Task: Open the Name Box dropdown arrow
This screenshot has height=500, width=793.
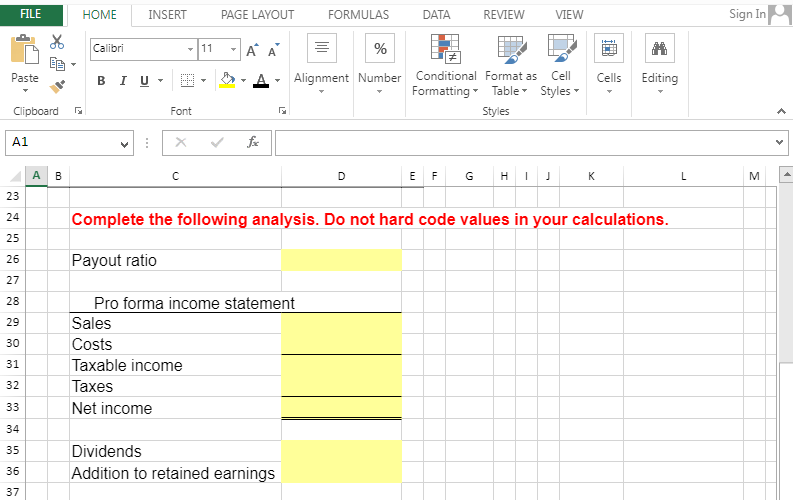Action: point(124,144)
